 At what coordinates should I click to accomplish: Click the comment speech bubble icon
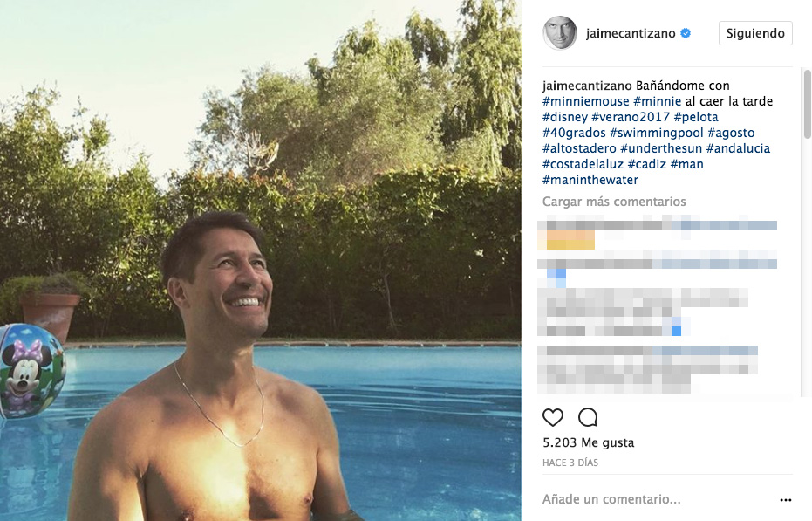coord(588,417)
